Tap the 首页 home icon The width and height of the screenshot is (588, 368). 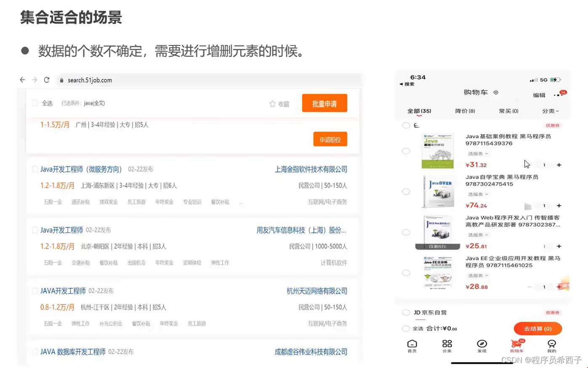(412, 344)
